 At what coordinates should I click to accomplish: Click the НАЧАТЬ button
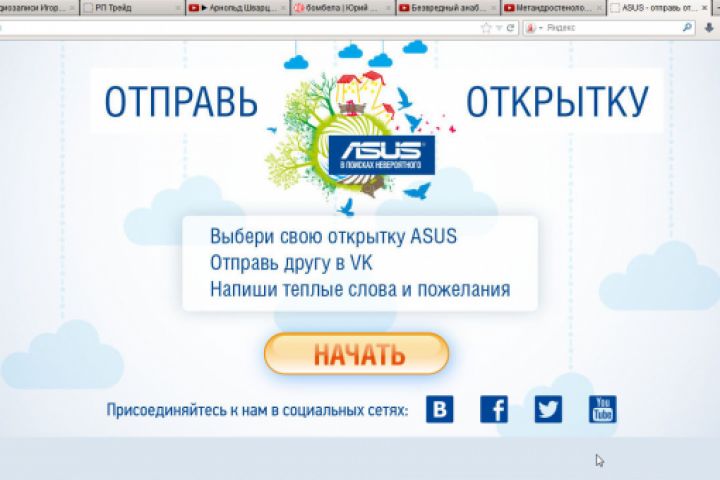(356, 354)
